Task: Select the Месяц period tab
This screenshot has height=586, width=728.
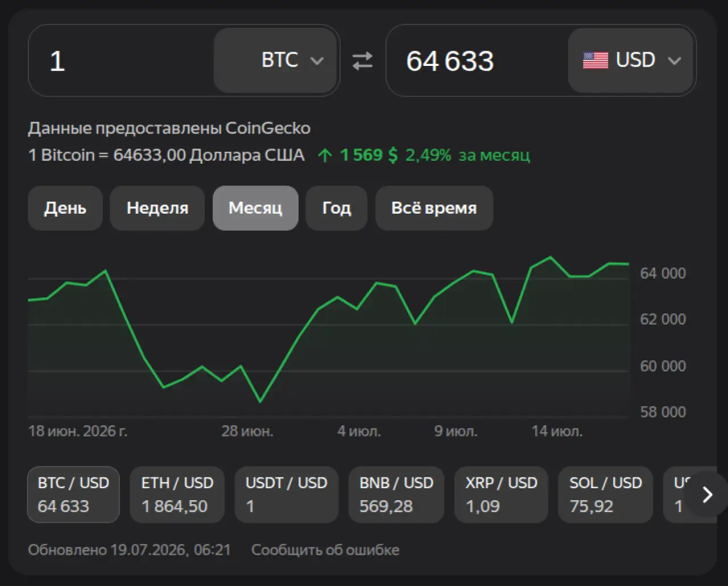Action: 255,208
